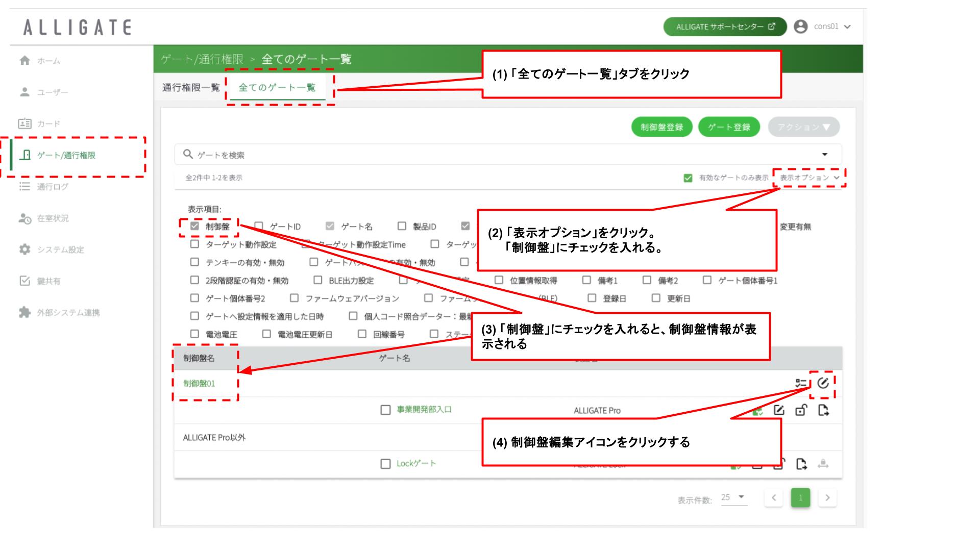Click the 在室状況 person-clock icon
Image resolution: width=980 pixels, height=551 pixels.
24,218
